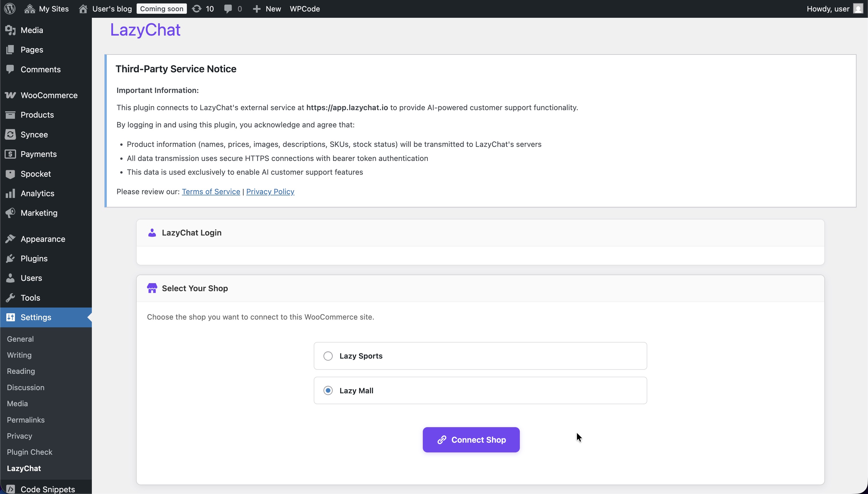This screenshot has height=494, width=868.
Task: Open the Howdy, user account menu
Action: [828, 9]
